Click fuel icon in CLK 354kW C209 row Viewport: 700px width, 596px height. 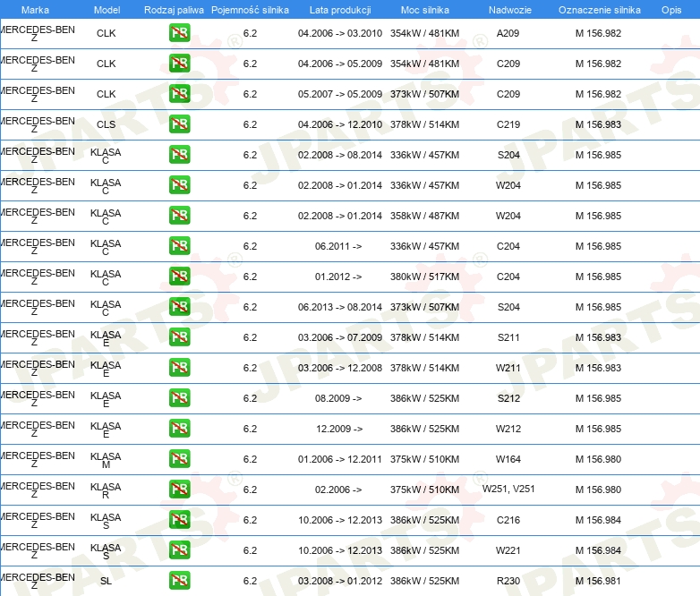tap(179, 64)
